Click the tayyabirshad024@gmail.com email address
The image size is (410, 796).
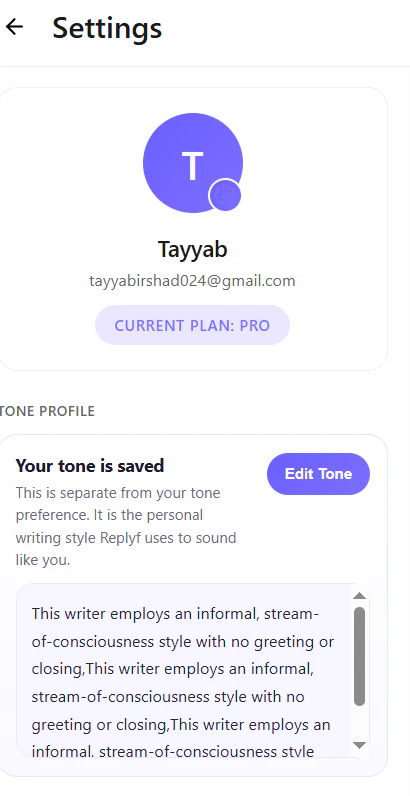click(x=192, y=281)
